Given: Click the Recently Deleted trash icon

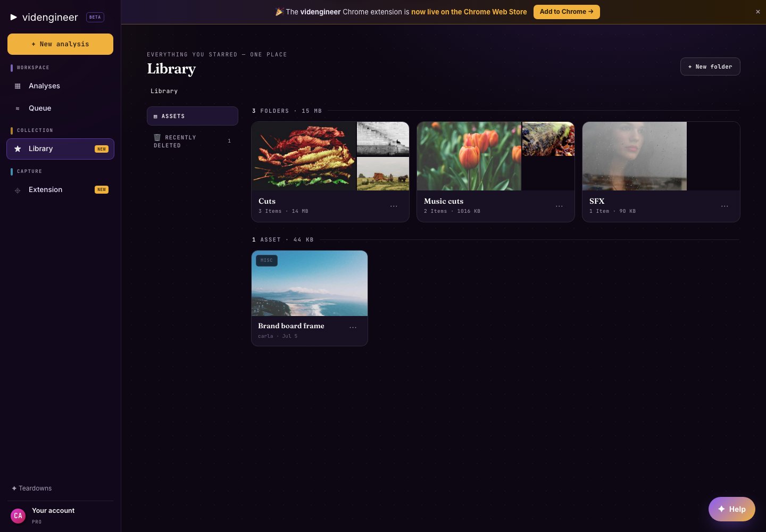Looking at the screenshot, I should pyautogui.click(x=157, y=137).
